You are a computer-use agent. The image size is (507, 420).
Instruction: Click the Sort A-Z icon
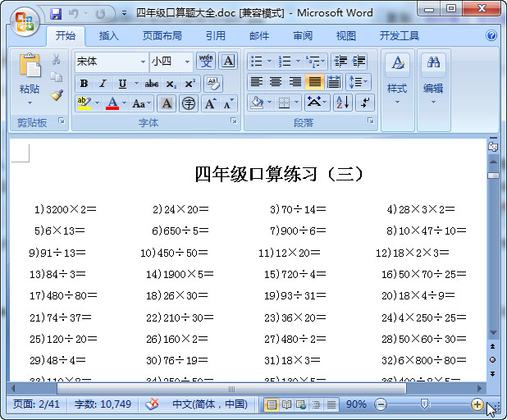(342, 103)
